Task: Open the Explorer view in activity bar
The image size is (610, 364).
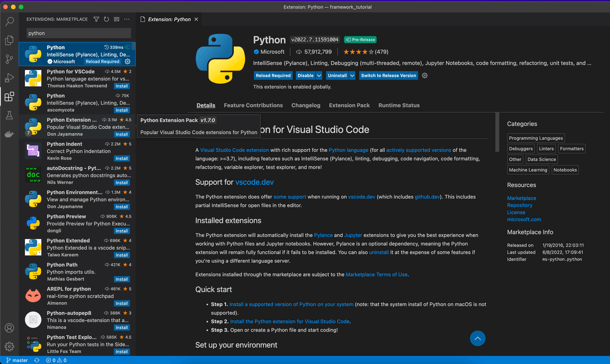Action: pyautogui.click(x=9, y=41)
